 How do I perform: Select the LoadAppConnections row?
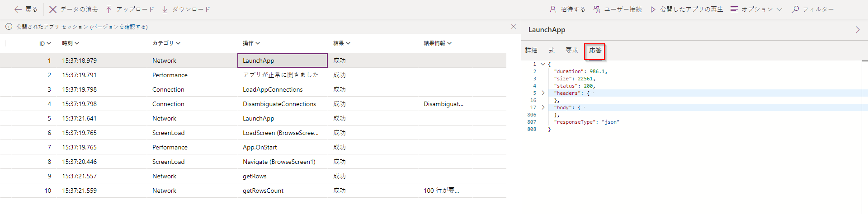[x=253, y=89]
